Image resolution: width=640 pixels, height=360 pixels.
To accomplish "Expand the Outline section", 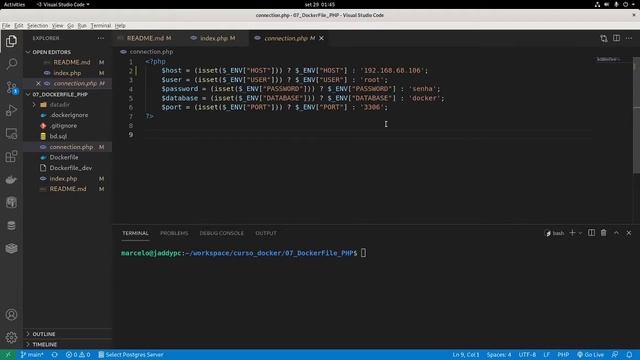I will tap(28, 334).
